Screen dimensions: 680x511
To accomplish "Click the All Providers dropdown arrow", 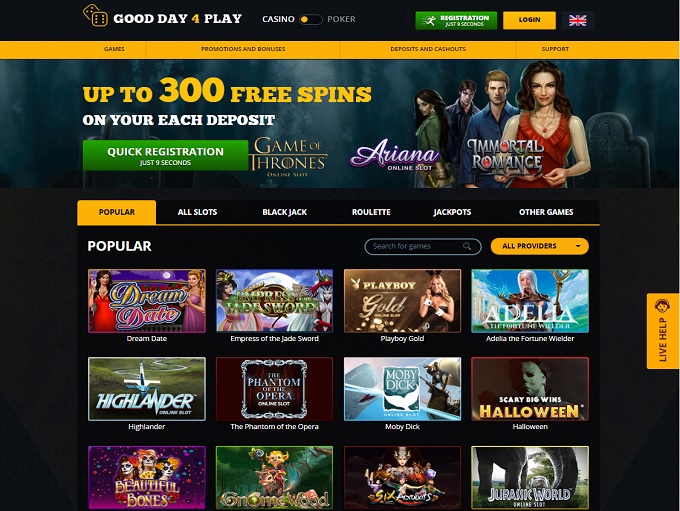I will click(x=578, y=246).
